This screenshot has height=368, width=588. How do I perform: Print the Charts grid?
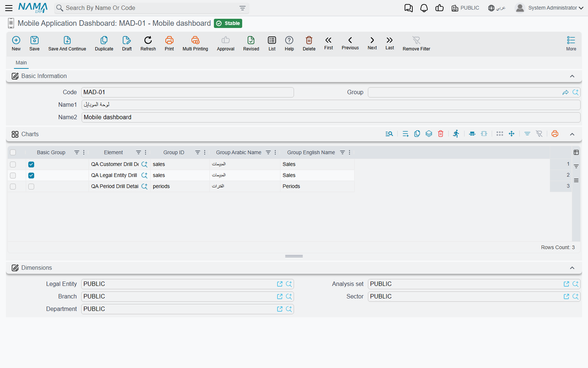555,134
